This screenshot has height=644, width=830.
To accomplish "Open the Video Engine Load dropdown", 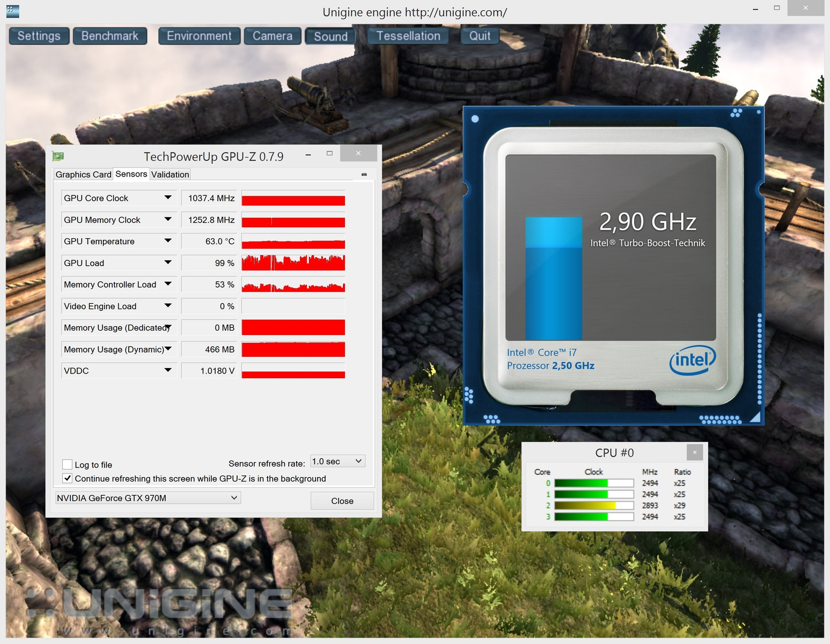I will click(x=168, y=306).
